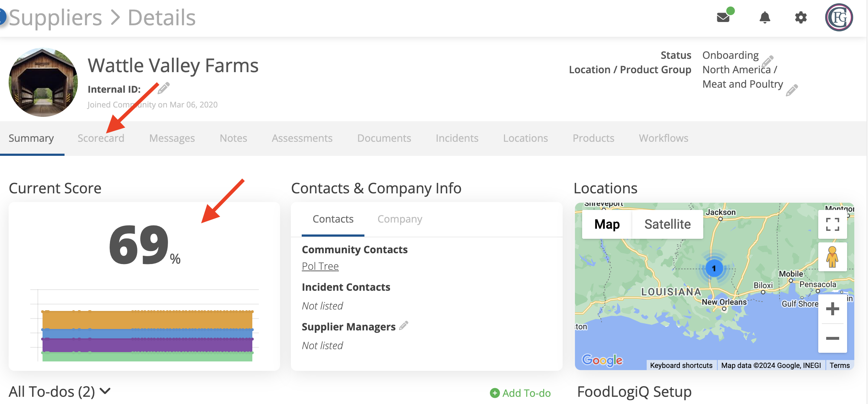Open the Scorecard tab
The width and height of the screenshot is (868, 404).
coord(101,138)
